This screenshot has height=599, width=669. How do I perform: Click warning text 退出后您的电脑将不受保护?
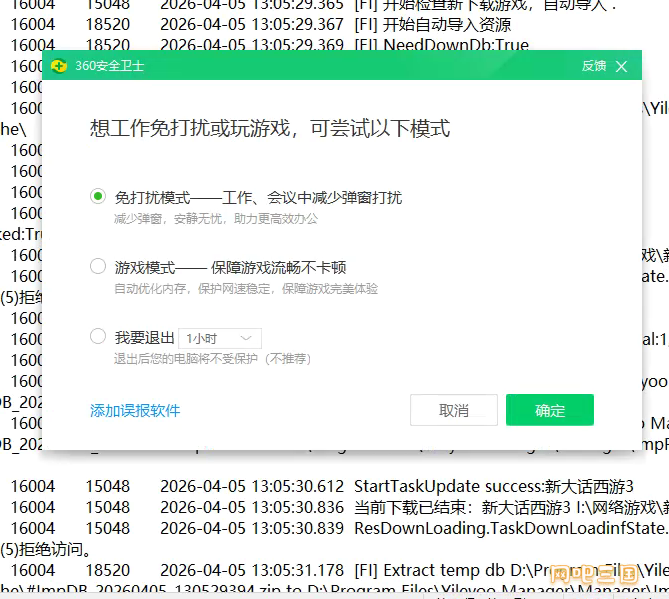click(212, 359)
